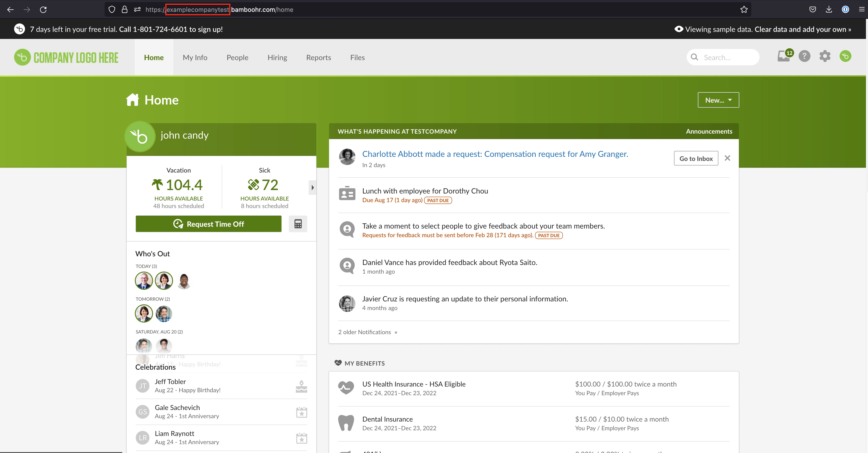The width and height of the screenshot is (868, 453).
Task: Open the settings gear icon
Action: [825, 56]
